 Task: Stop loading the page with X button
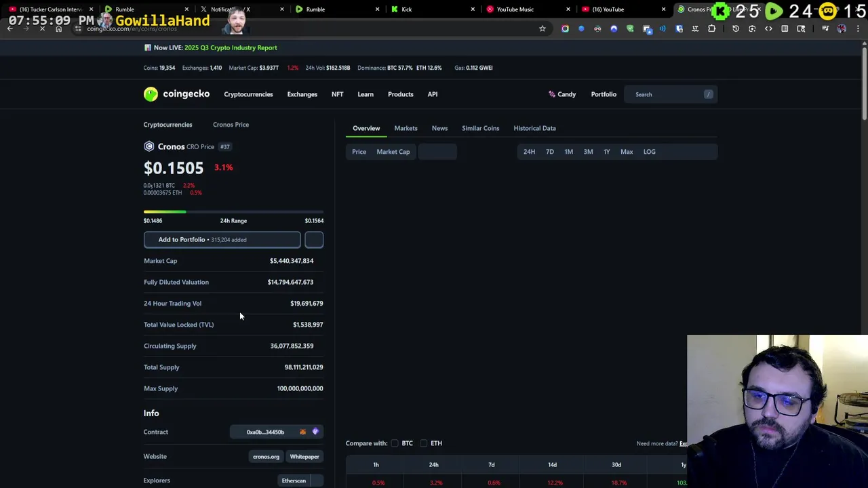click(42, 28)
